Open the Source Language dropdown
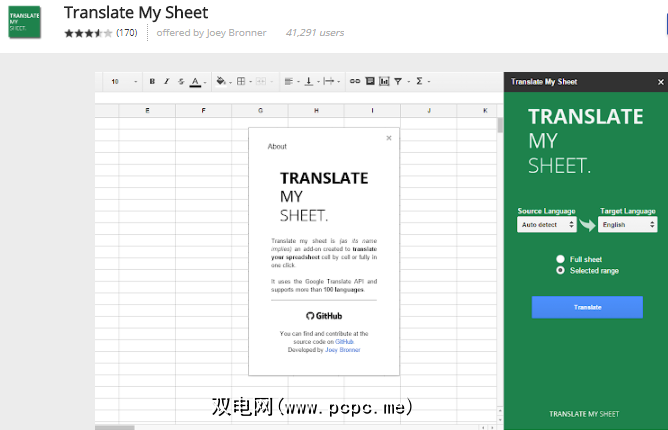Screen dimensions: 668x430 click(544, 225)
